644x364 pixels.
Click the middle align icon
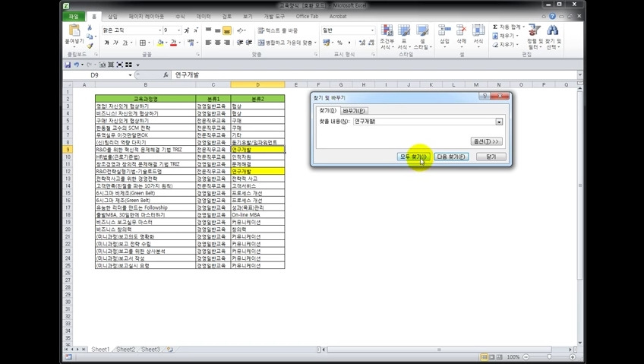(217, 30)
